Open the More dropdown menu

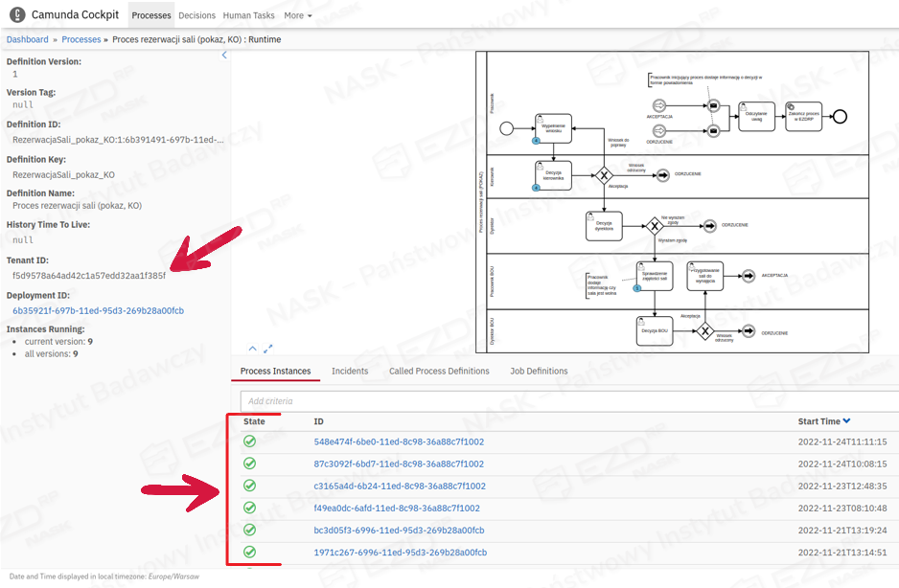coord(297,15)
